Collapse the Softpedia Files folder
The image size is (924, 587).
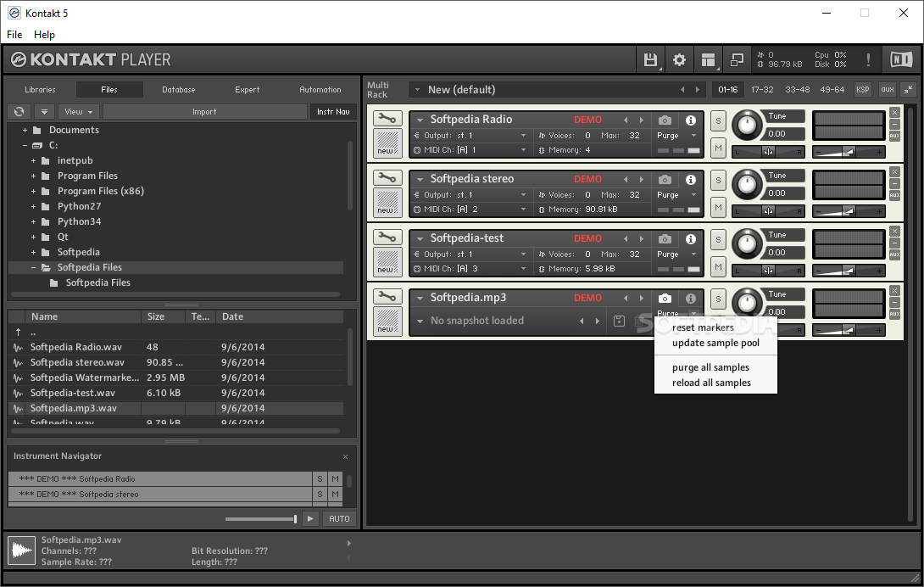(x=33, y=267)
